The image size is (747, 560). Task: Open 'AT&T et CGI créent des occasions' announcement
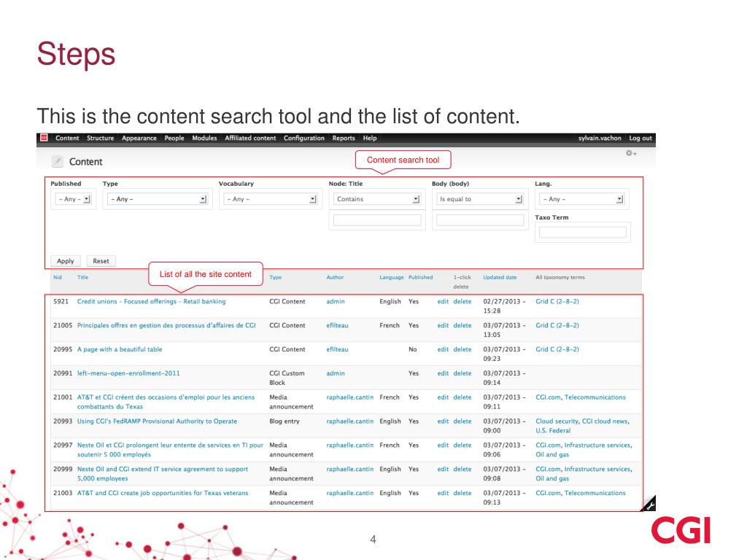tap(166, 402)
